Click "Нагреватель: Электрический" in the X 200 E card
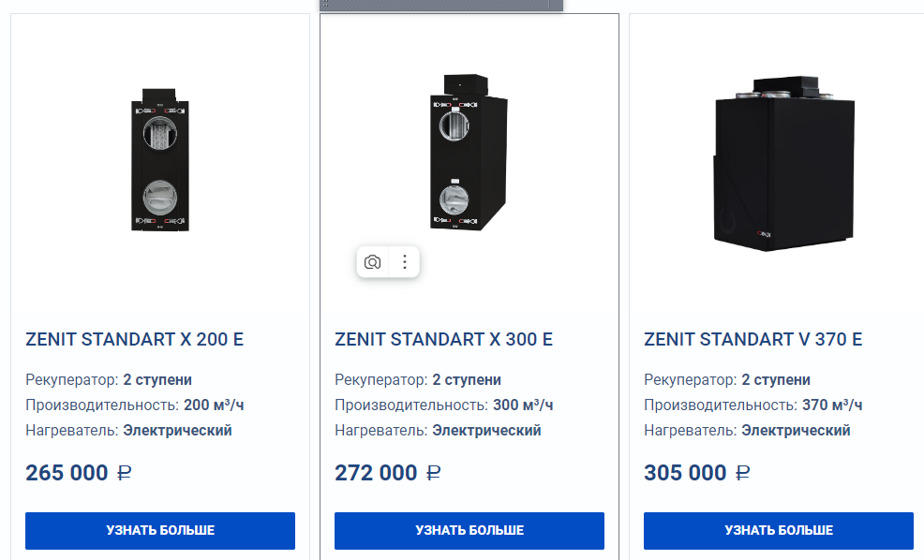Image resolution: width=924 pixels, height=560 pixels. tap(128, 431)
